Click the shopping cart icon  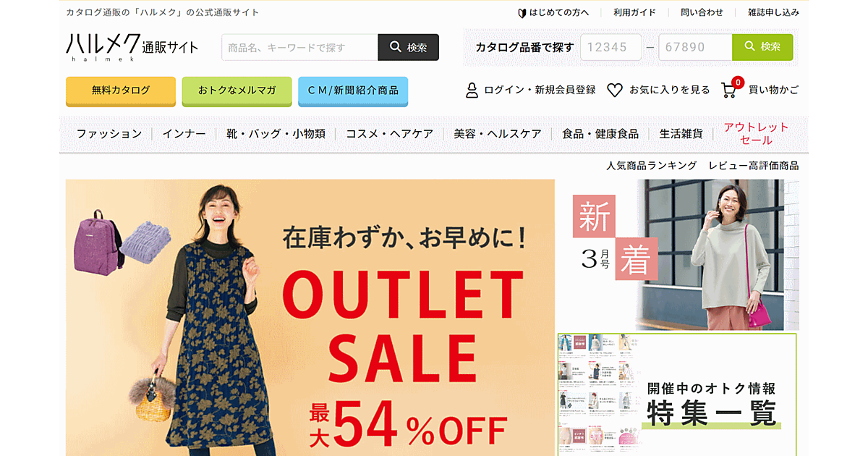tap(729, 90)
